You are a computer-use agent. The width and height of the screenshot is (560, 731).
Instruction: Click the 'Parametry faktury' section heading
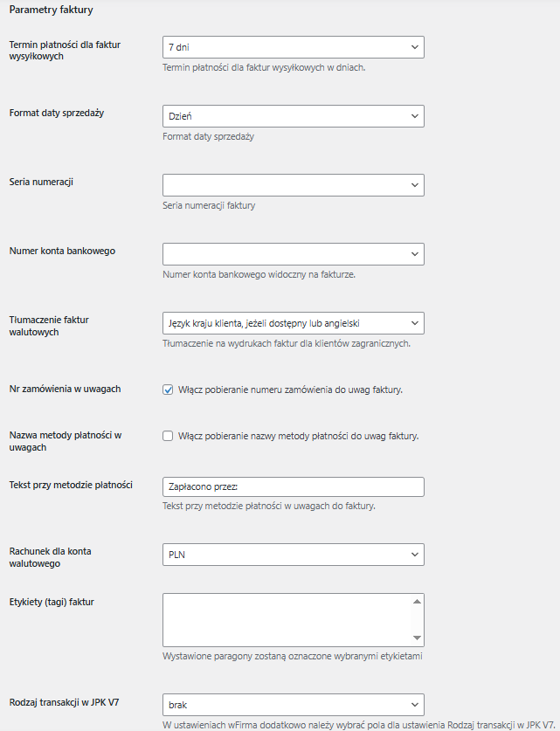(x=51, y=10)
